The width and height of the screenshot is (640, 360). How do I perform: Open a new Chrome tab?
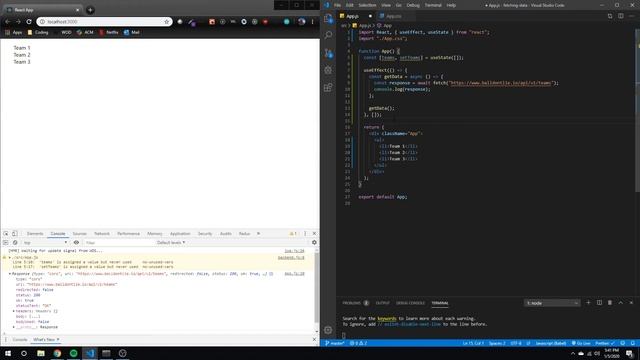click(x=90, y=10)
